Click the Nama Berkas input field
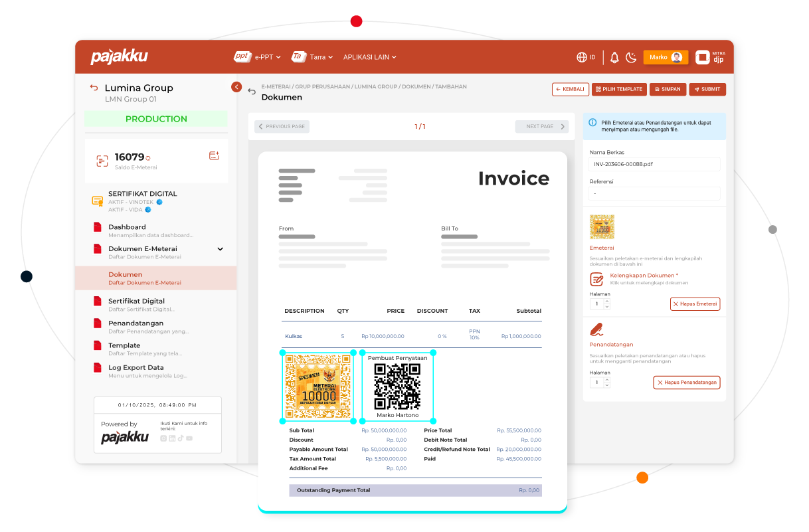This screenshot has width=809, height=532. 654,164
